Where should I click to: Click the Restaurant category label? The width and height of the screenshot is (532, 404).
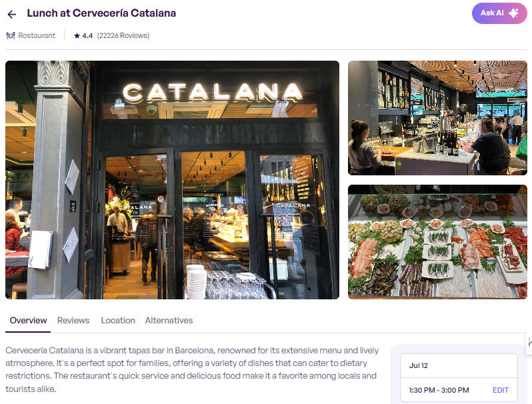pos(37,35)
